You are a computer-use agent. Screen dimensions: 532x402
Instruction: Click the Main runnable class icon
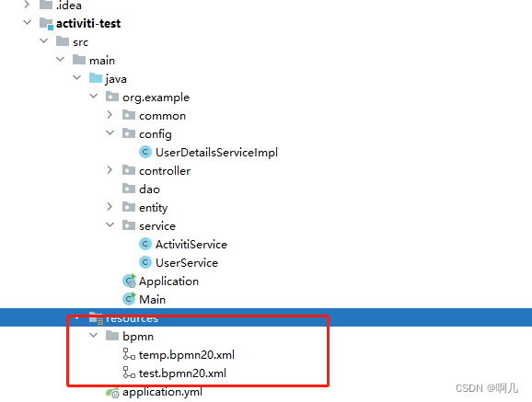click(x=129, y=299)
